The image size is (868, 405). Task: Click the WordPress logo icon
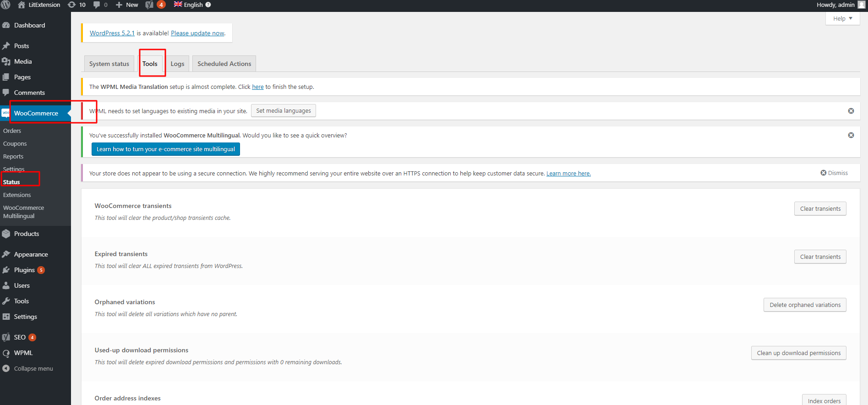(x=6, y=5)
